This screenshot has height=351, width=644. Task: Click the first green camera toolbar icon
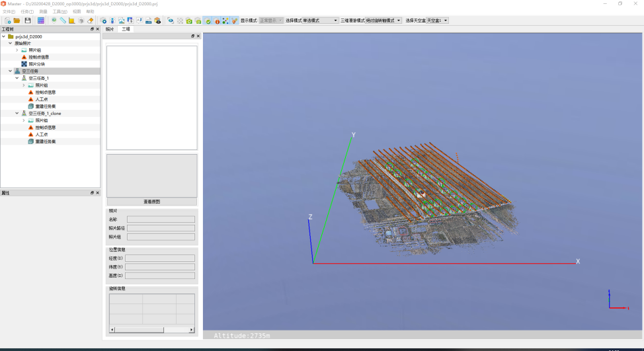[189, 20]
